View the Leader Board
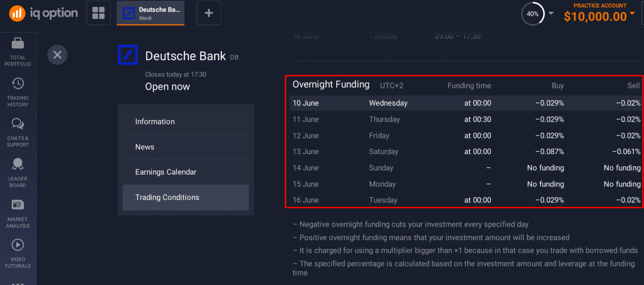Screen dimensions: 644x285 17,172
